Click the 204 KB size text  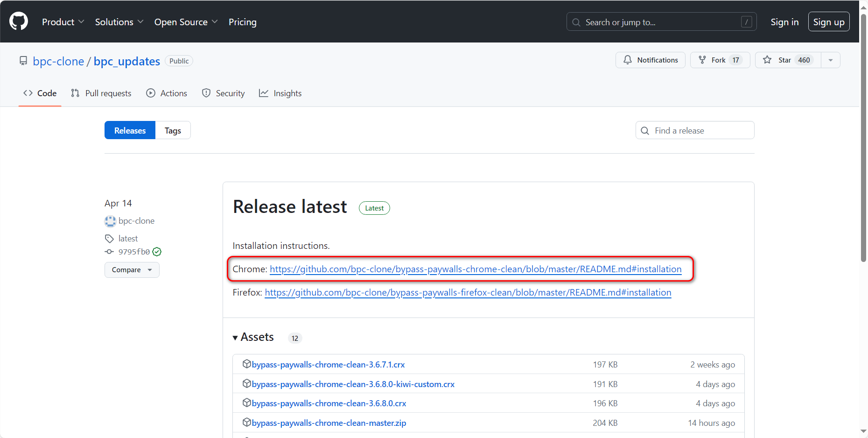click(x=605, y=423)
